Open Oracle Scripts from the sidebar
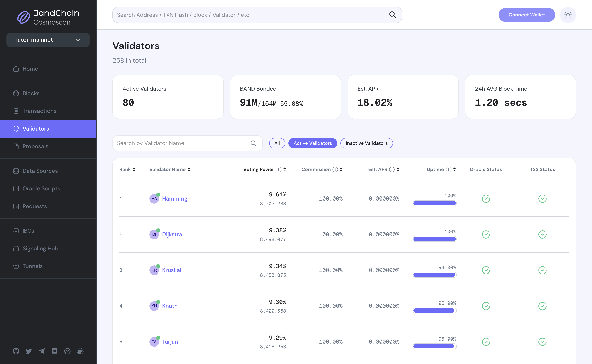This screenshot has width=592, height=364. click(41, 188)
